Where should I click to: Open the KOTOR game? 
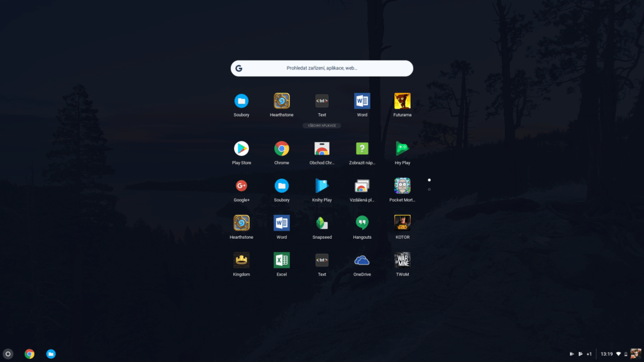[x=402, y=223]
